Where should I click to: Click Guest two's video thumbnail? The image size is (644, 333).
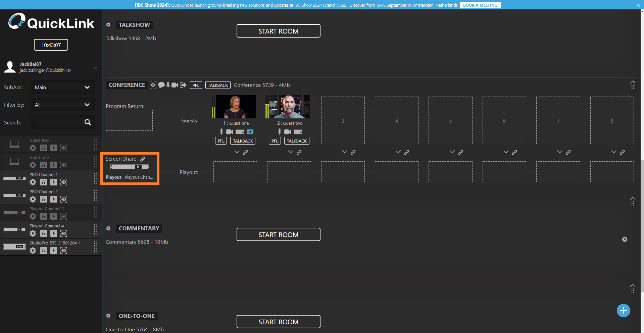click(290, 107)
